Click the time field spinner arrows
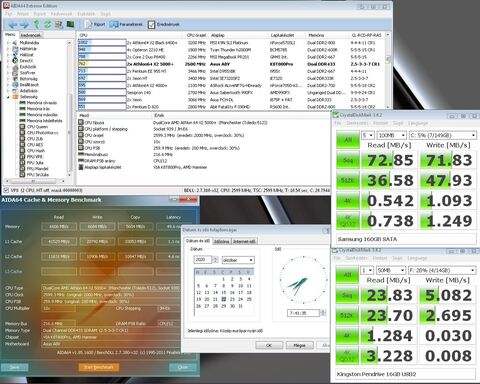Viewport: 480px width, 384px height. (x=323, y=313)
